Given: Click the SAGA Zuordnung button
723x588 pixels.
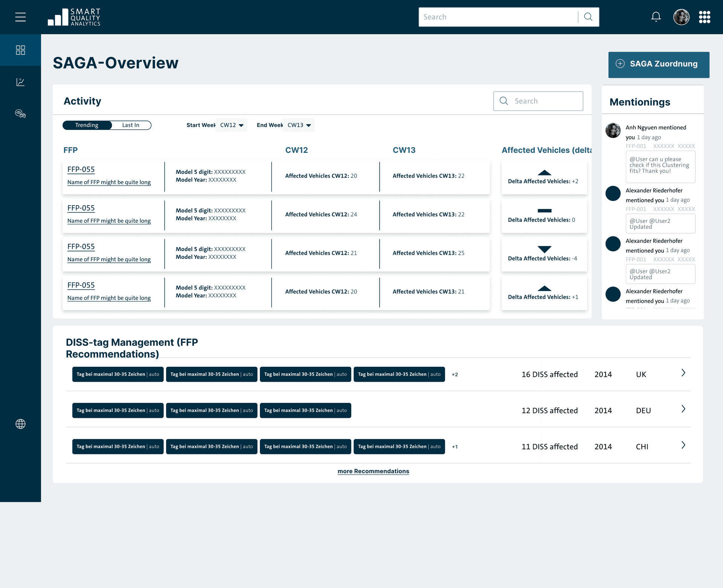Looking at the screenshot, I should pos(658,64).
